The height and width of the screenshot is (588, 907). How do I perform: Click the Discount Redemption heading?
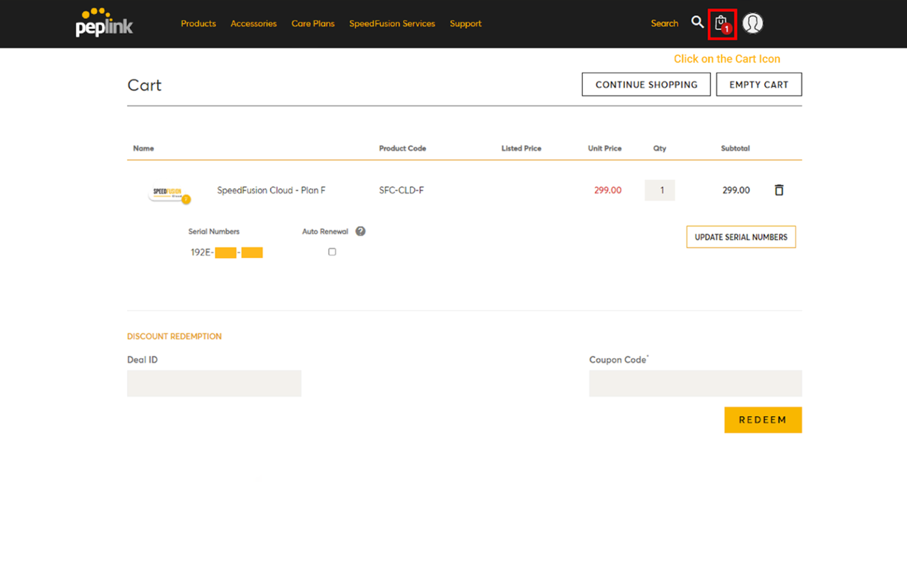[x=174, y=337]
